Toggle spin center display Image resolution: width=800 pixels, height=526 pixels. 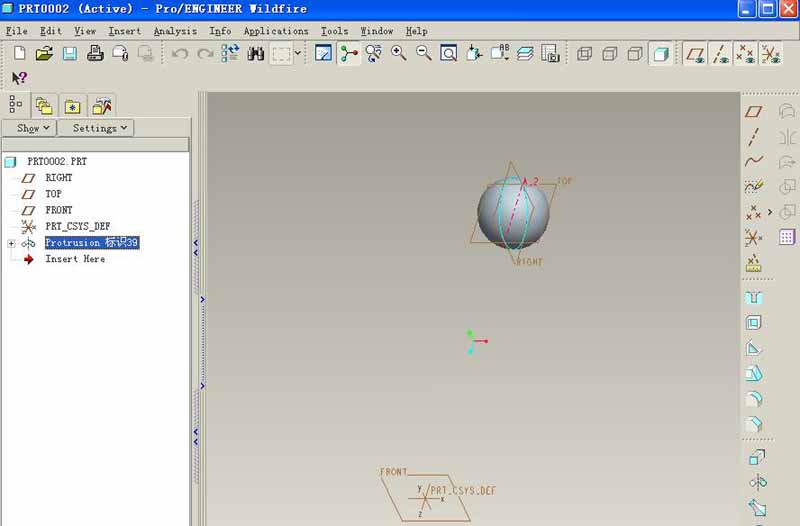pos(349,53)
